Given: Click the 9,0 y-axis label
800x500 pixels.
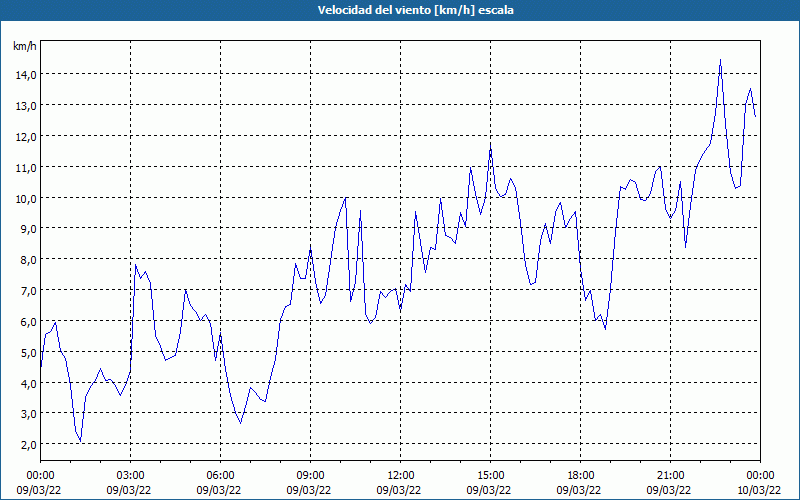Looking at the screenshot, I should pyautogui.click(x=29, y=229).
